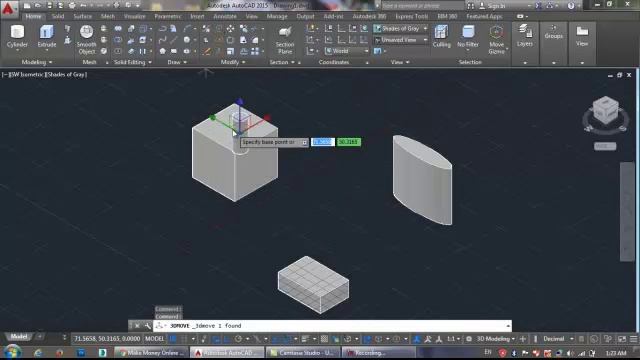Expand the Draw panel arrow

[185, 62]
